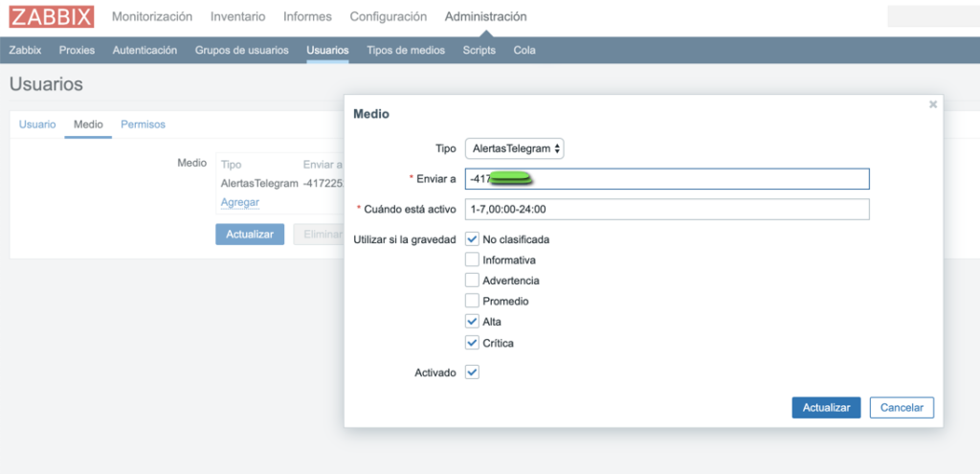Close the Medio dialog with the X
Viewport: 980px width, 474px height.
tap(932, 105)
